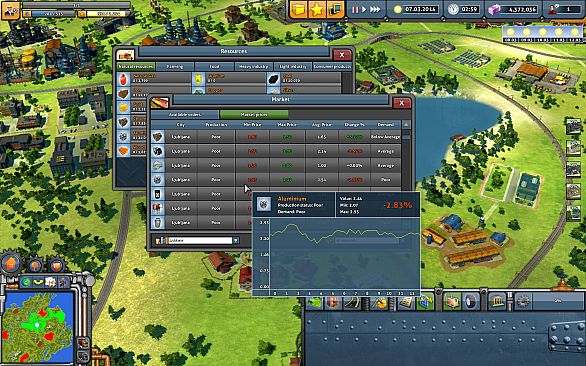Toggle green globe minimap filter
The width and height of the screenshot is (586, 366).
click(26, 282)
